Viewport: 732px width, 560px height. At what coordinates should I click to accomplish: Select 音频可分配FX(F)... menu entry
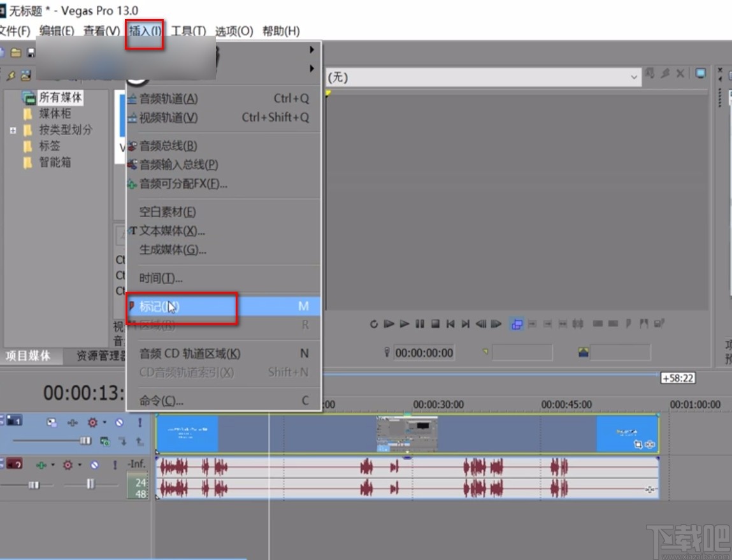pos(224,184)
